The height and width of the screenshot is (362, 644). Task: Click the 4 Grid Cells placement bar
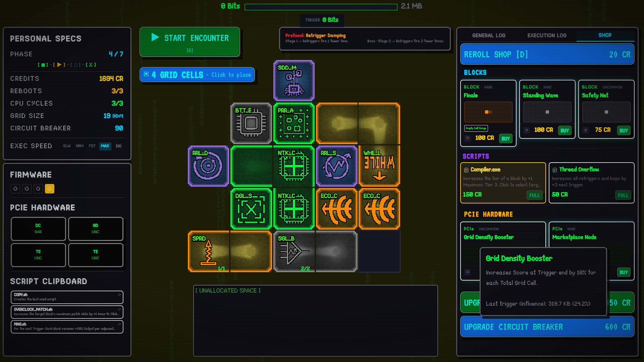click(197, 75)
